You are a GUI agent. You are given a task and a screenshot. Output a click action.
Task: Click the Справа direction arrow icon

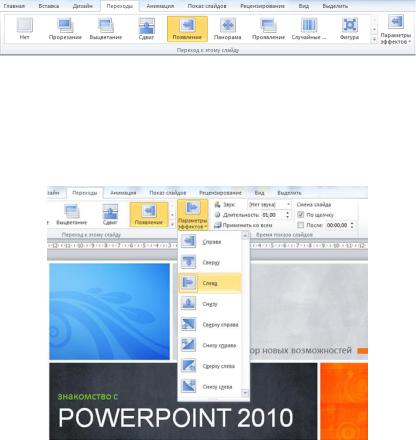188,241
